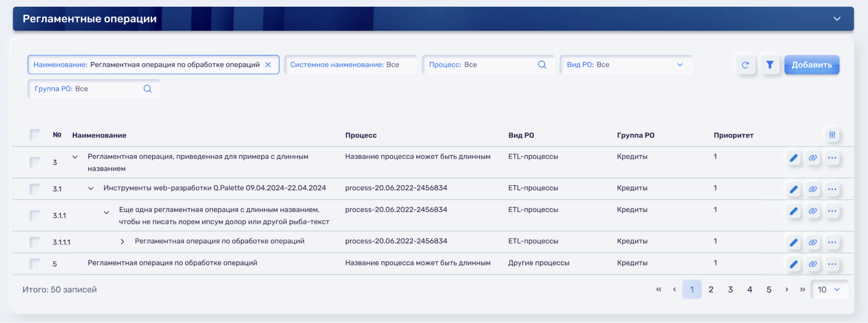Image resolution: width=868 pixels, height=323 pixels.
Task: Open the more options menu for row 5
Action: [832, 265]
